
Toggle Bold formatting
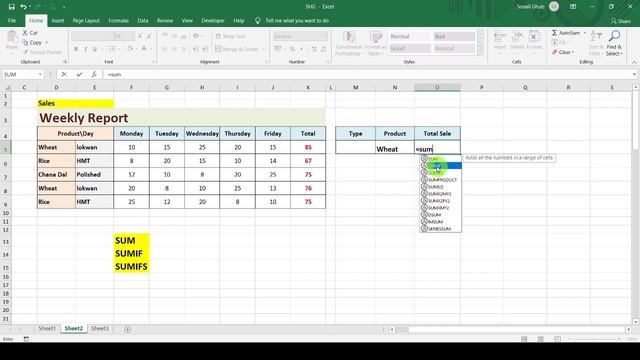76,49
